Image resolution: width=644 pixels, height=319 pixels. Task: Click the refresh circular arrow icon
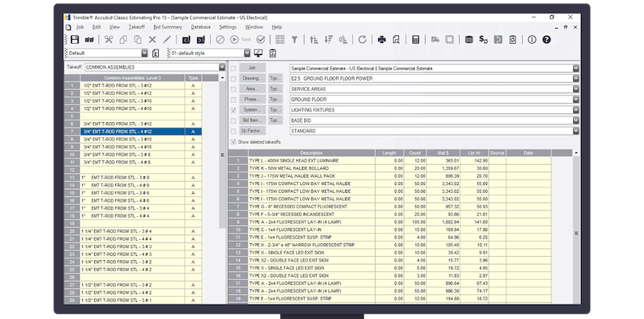coord(362,39)
